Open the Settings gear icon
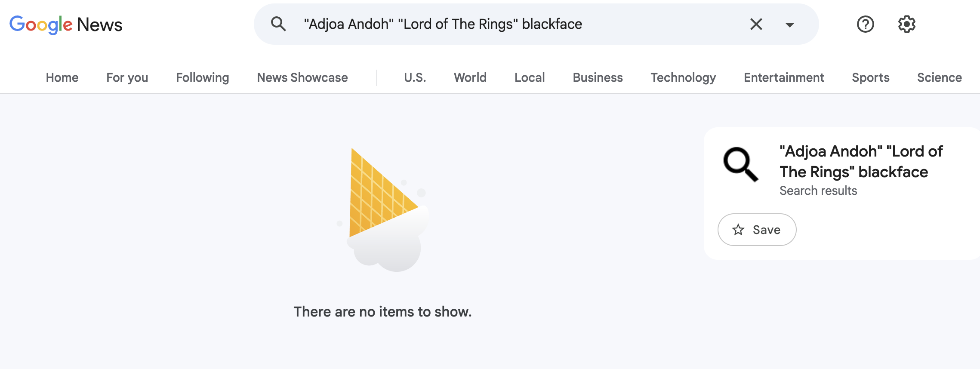Image resolution: width=980 pixels, height=369 pixels. pyautogui.click(x=906, y=24)
